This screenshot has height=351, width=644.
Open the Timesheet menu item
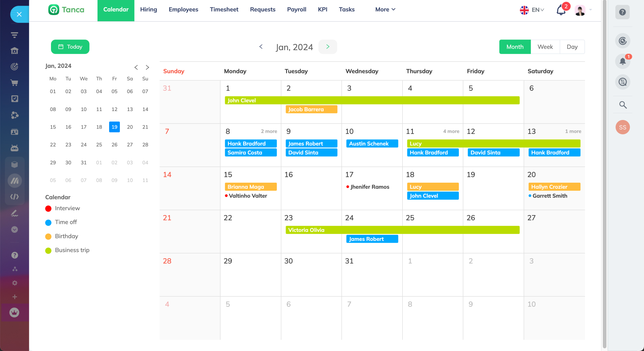(x=224, y=10)
